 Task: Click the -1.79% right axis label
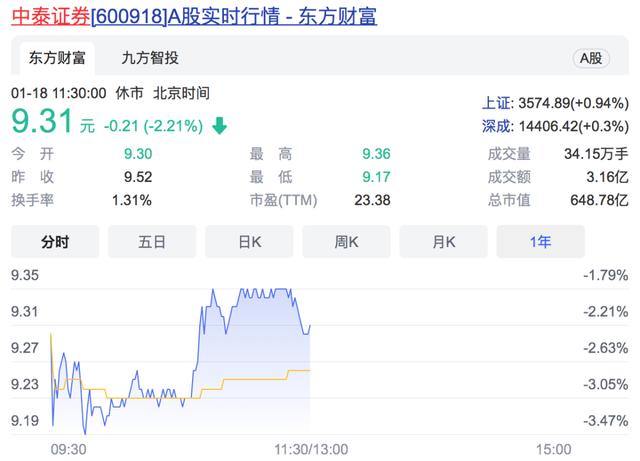606,275
